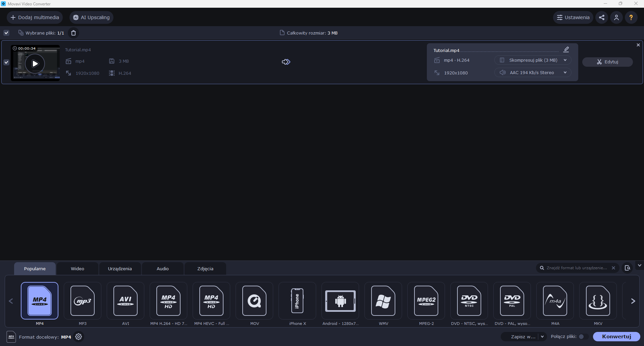This screenshot has width=644, height=346.
Task: Open AI Upscaling
Action: pos(92,17)
